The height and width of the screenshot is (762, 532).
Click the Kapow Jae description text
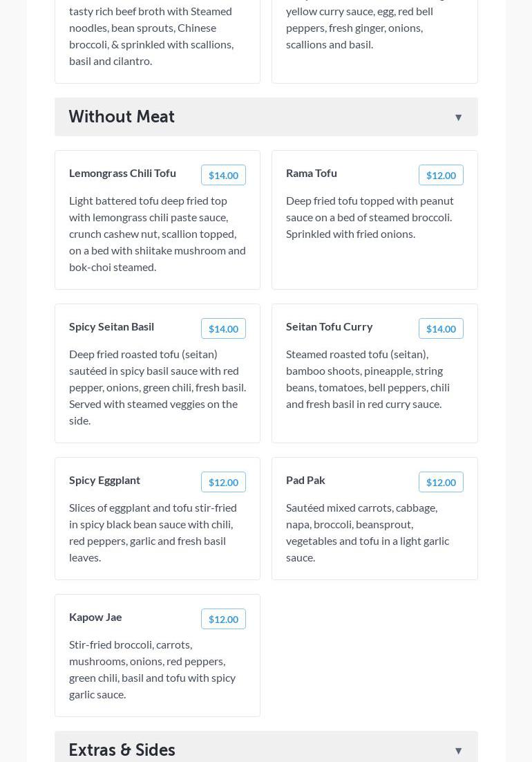coord(153,669)
